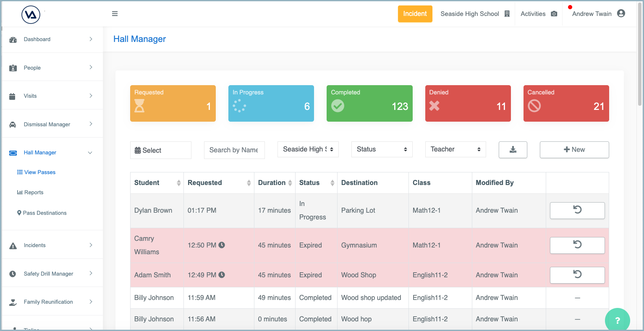Revert Adam Smith pass with undo button

[x=577, y=275]
